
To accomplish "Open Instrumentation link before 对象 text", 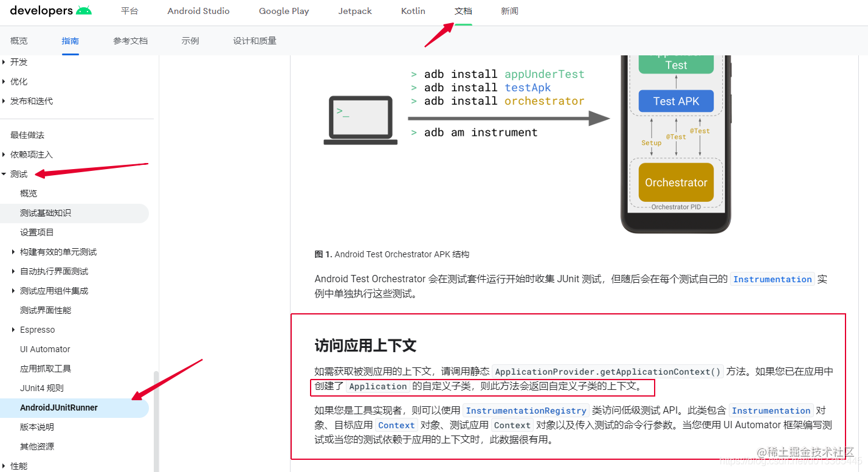I will coord(771,411).
